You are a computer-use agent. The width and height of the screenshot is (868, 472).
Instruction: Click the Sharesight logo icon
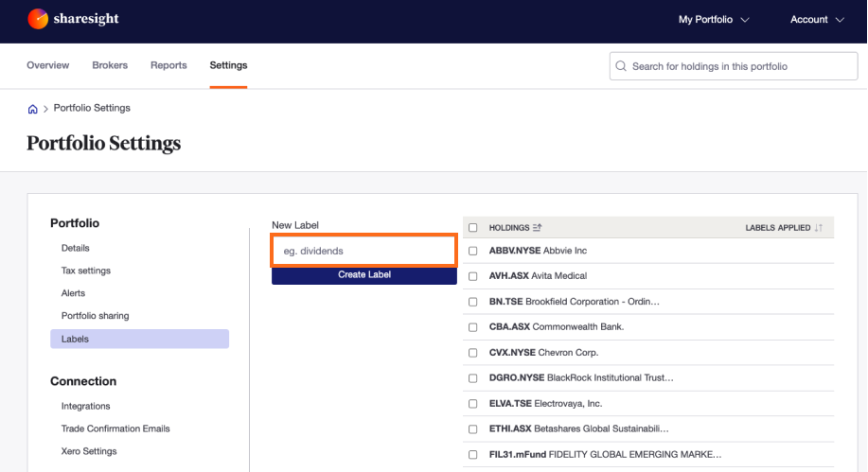pyautogui.click(x=38, y=19)
